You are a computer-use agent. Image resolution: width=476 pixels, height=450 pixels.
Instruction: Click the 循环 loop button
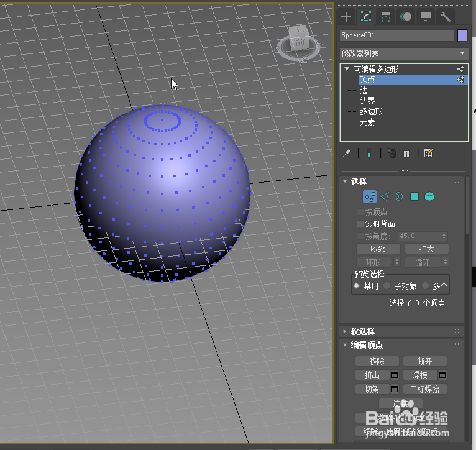point(423,262)
